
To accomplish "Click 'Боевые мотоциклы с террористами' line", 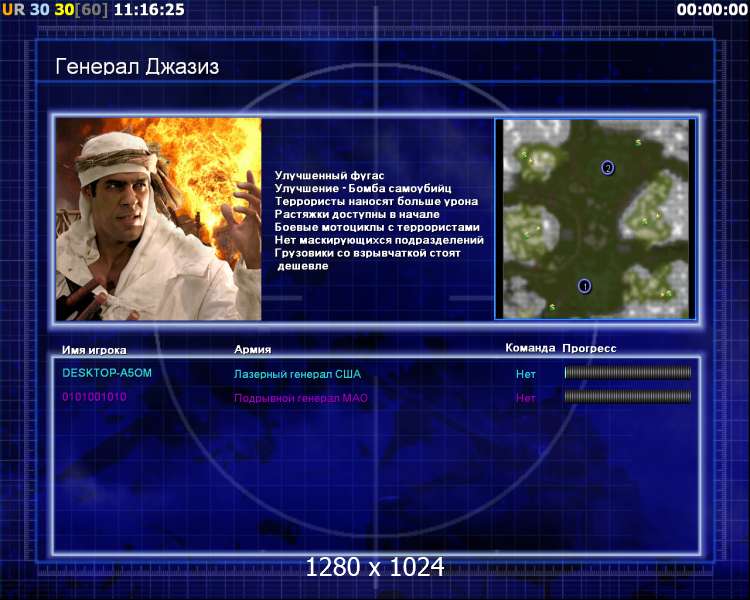I will [x=377, y=227].
